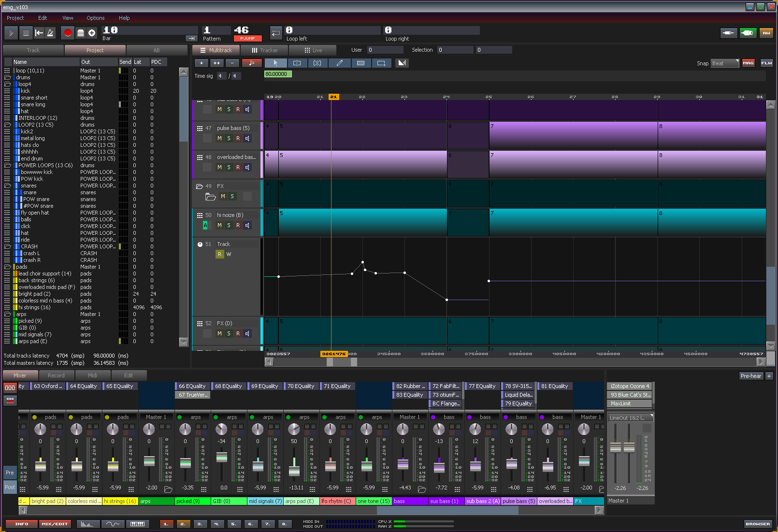This screenshot has height=532, width=778.
Task: Collapse the snares folder in project list
Action: click(7, 186)
